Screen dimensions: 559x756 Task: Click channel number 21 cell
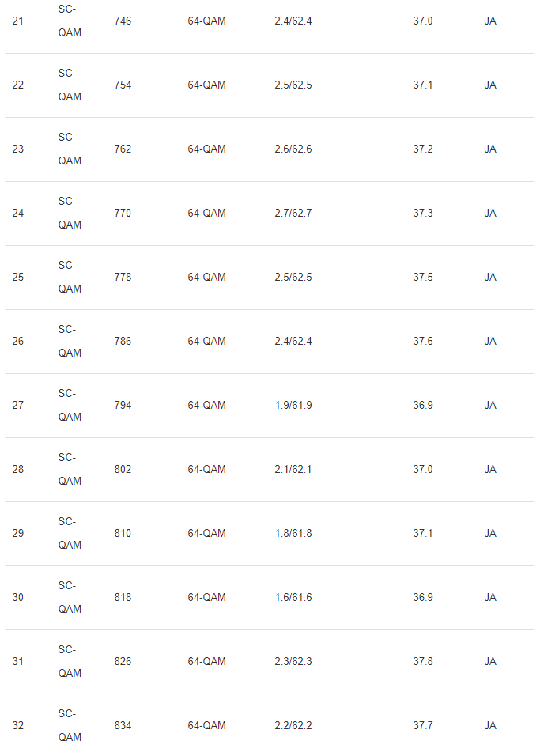18,21
